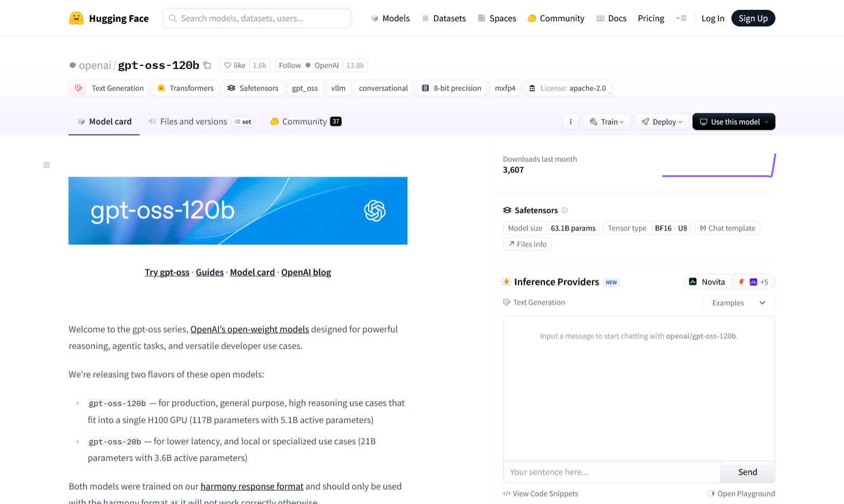844x504 pixels.
Task: Go to Spaces in the top navigation
Action: tap(497, 18)
